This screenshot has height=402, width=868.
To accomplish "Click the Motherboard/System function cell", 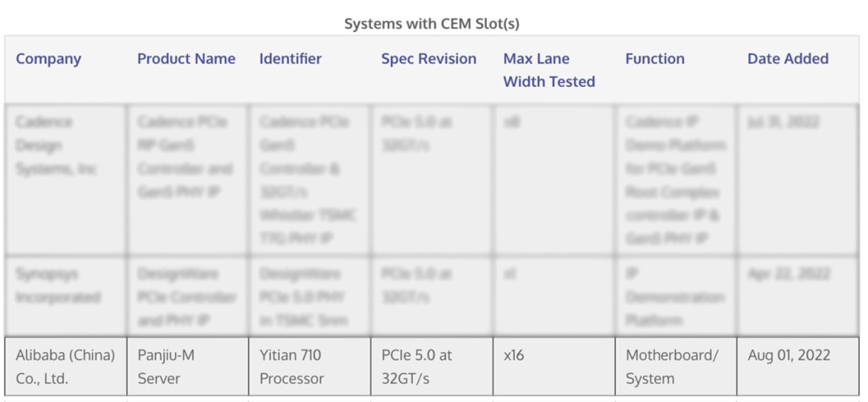I will pyautogui.click(x=672, y=367).
